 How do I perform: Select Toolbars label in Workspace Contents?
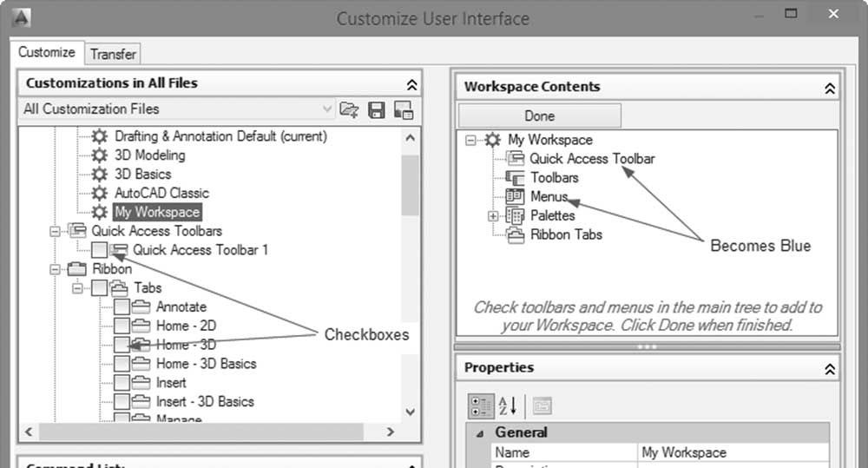(x=555, y=178)
